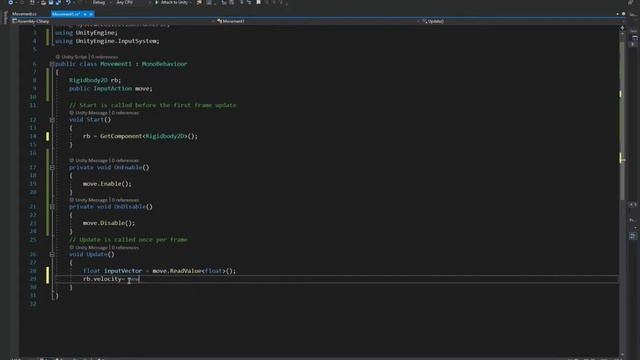
Task: Collapse the Update() method
Action: (52, 255)
